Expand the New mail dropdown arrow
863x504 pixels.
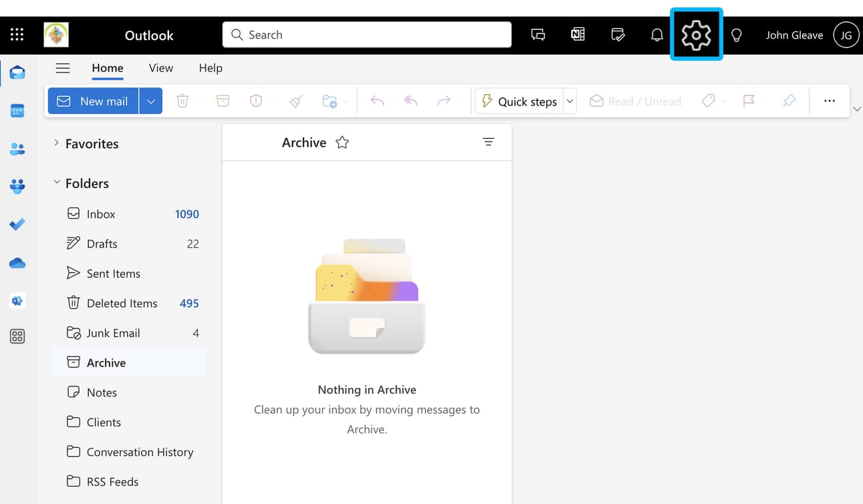point(151,101)
